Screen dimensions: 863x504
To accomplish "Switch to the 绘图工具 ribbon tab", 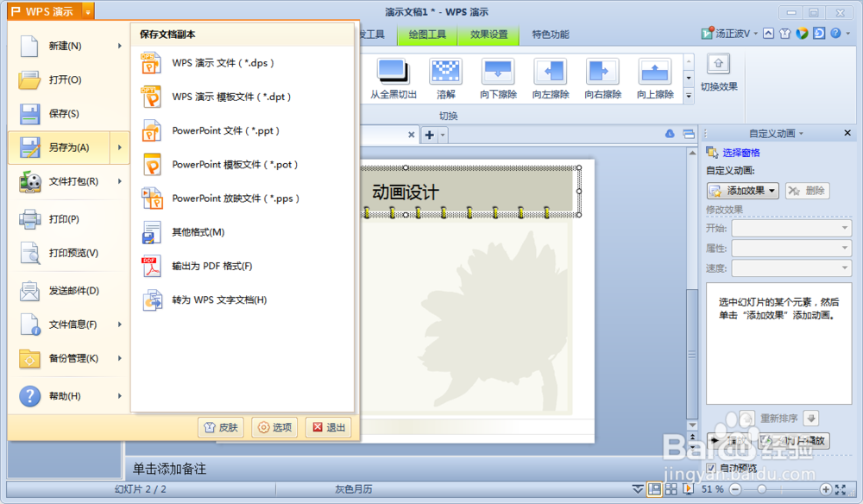I will click(427, 35).
